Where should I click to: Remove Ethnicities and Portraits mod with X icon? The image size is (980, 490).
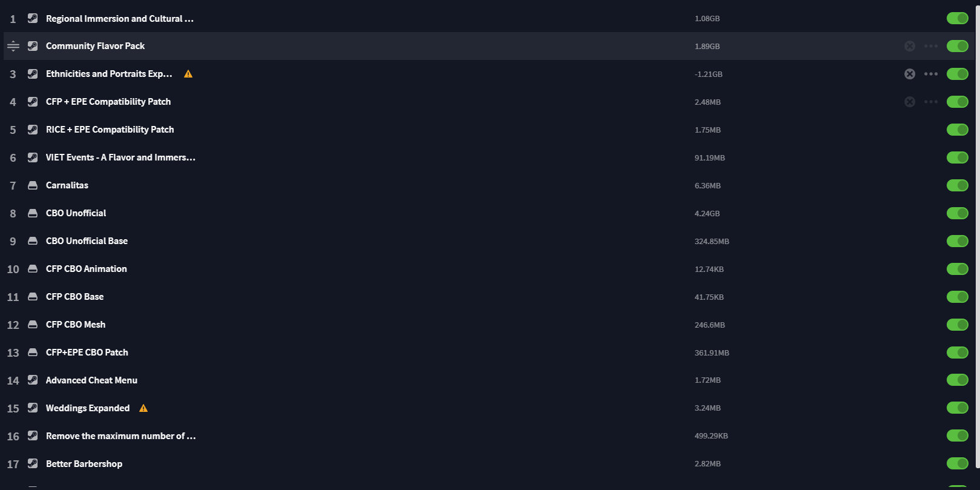pos(909,74)
